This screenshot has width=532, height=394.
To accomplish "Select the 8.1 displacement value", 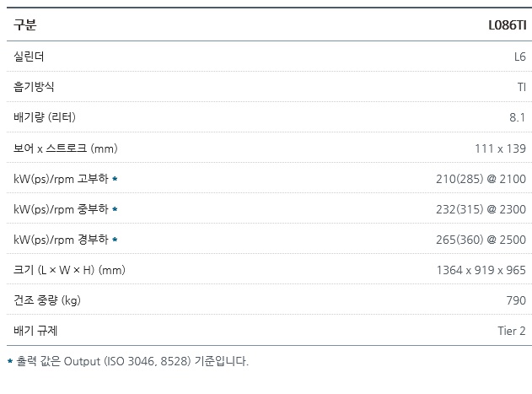I will click(518, 117).
